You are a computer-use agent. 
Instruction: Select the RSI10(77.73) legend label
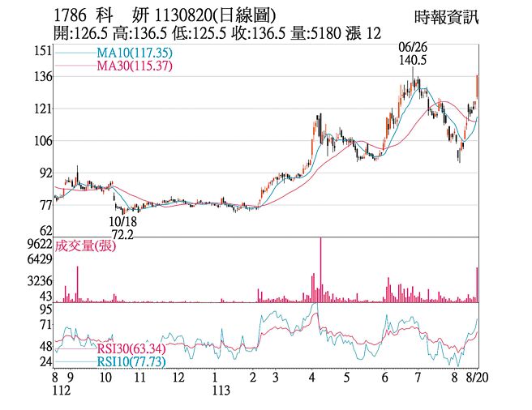(130, 361)
